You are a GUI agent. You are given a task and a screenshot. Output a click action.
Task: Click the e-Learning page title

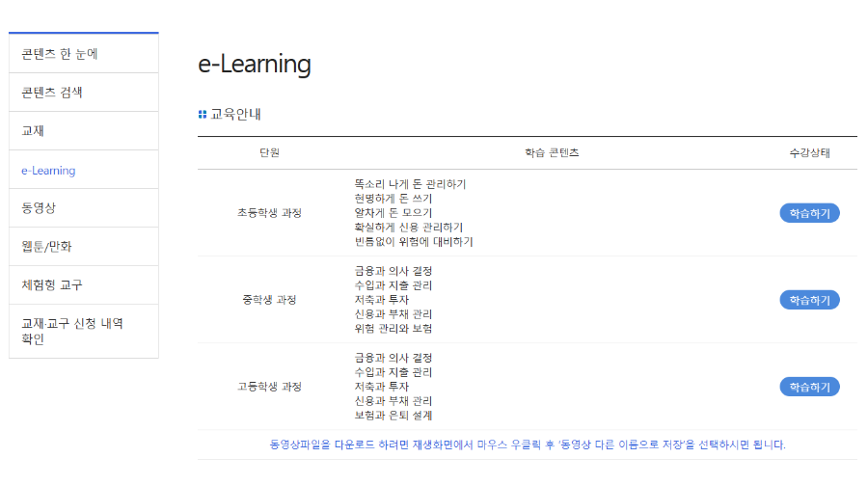(x=255, y=64)
